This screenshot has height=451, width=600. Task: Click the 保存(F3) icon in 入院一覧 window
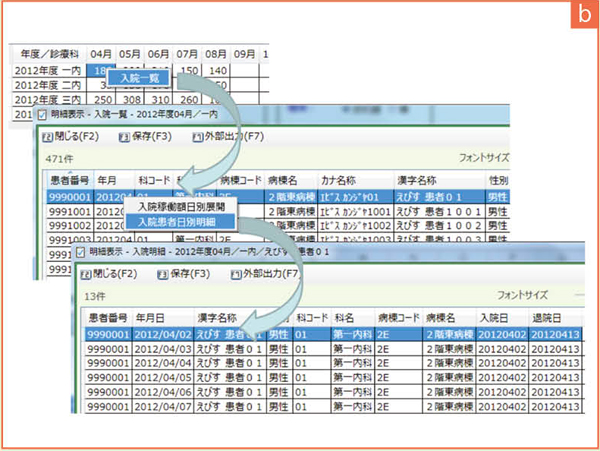coord(124,136)
